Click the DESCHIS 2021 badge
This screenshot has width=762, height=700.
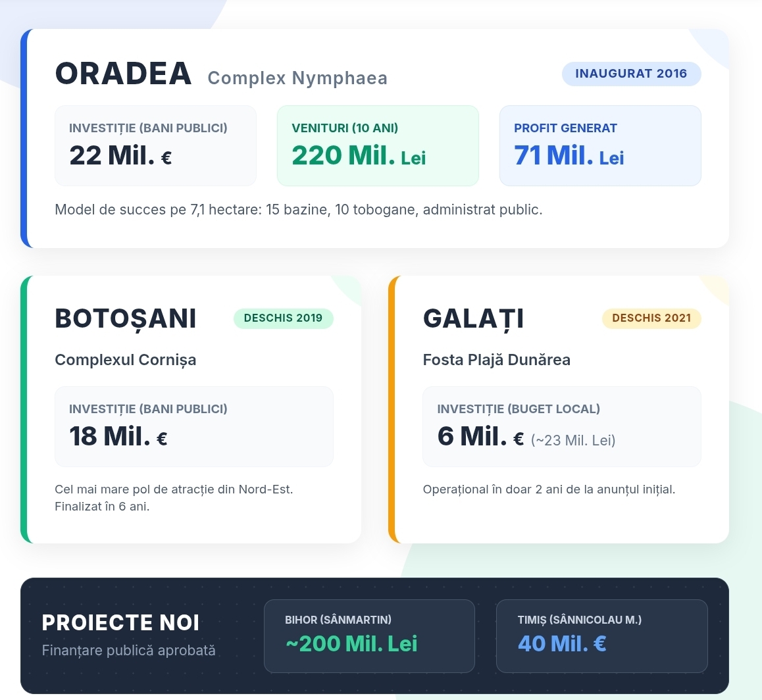pyautogui.click(x=651, y=318)
